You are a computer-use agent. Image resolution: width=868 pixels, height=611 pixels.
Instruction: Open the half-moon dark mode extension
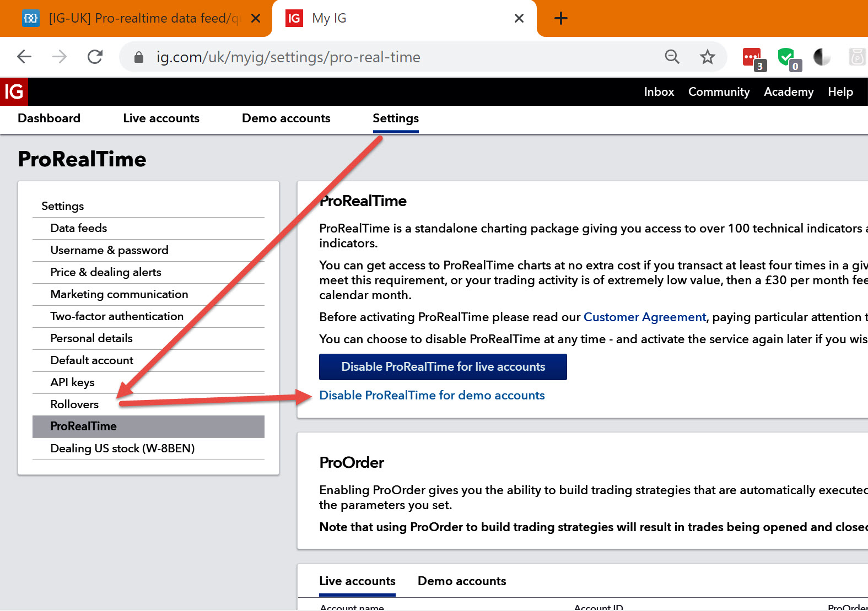(822, 57)
